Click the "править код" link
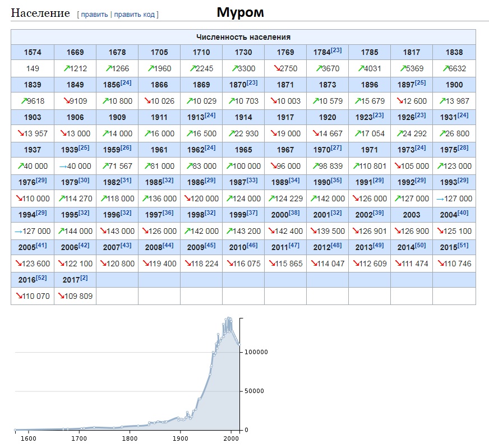This screenshot has height=448, width=489. coord(134,15)
